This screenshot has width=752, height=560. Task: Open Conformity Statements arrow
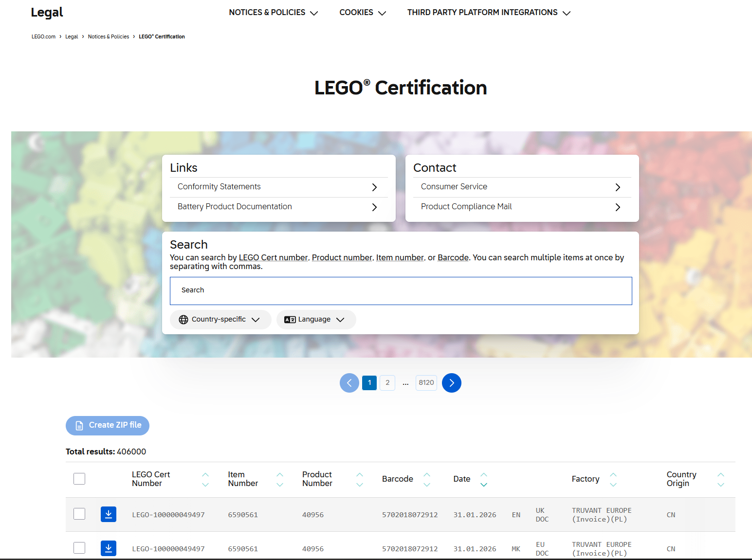click(x=374, y=187)
